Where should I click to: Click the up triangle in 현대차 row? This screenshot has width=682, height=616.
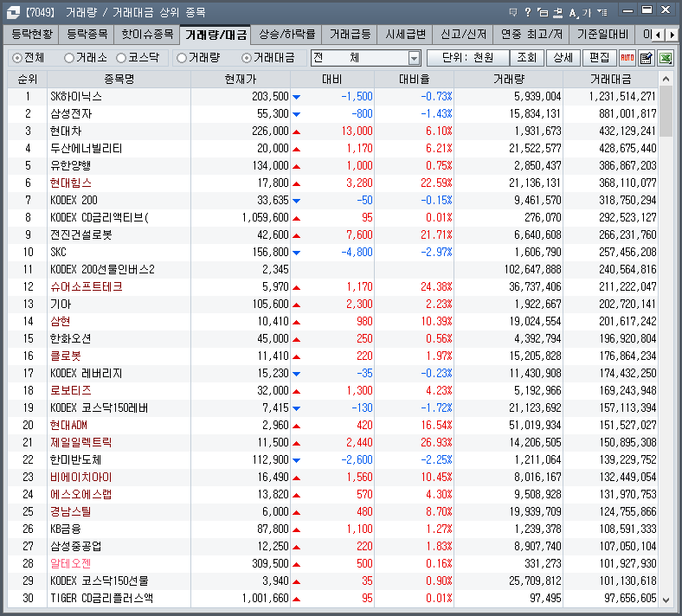pos(296,132)
